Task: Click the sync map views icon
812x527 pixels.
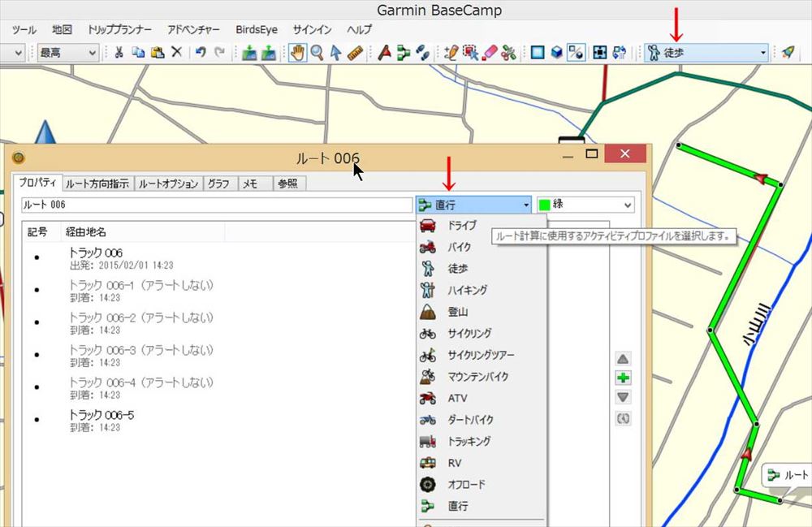Action: point(619,52)
